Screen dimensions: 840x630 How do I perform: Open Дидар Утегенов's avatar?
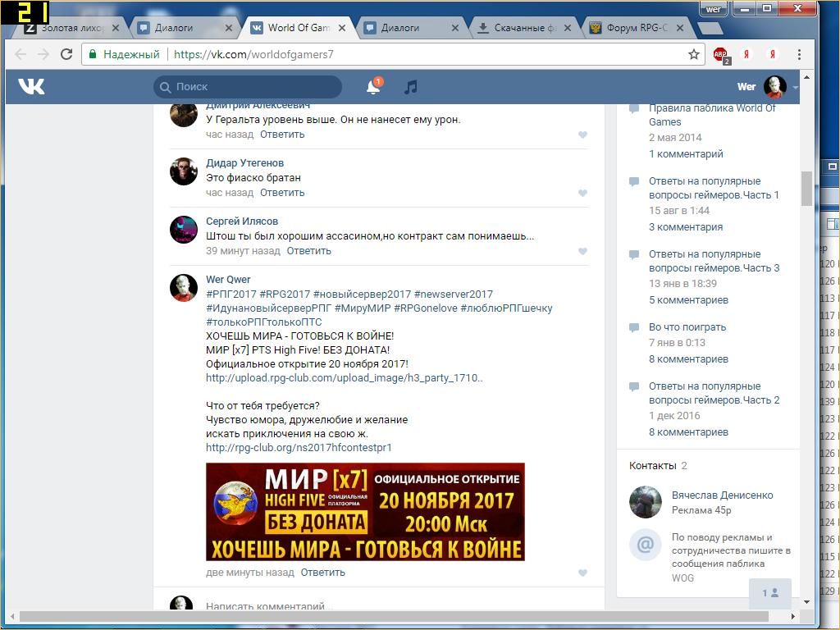point(184,171)
